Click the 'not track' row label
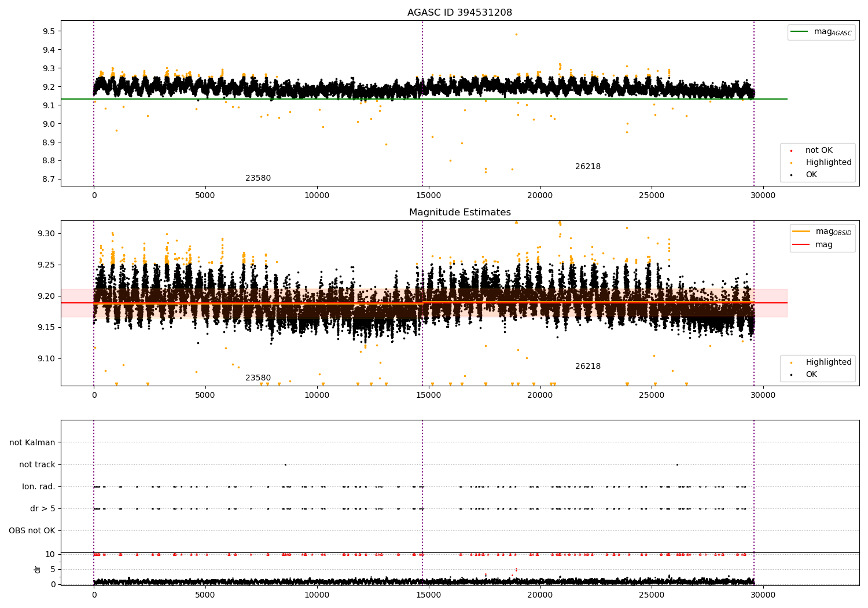The height and width of the screenshot is (608, 868). tap(37, 465)
